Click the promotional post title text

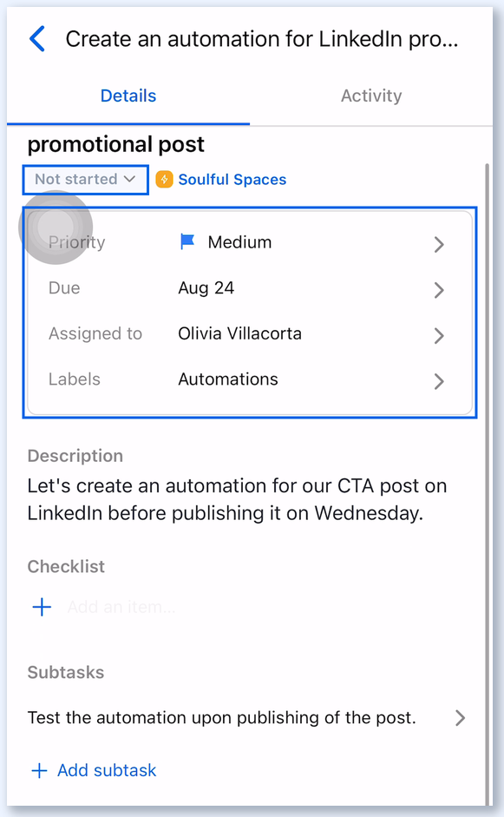click(x=115, y=144)
